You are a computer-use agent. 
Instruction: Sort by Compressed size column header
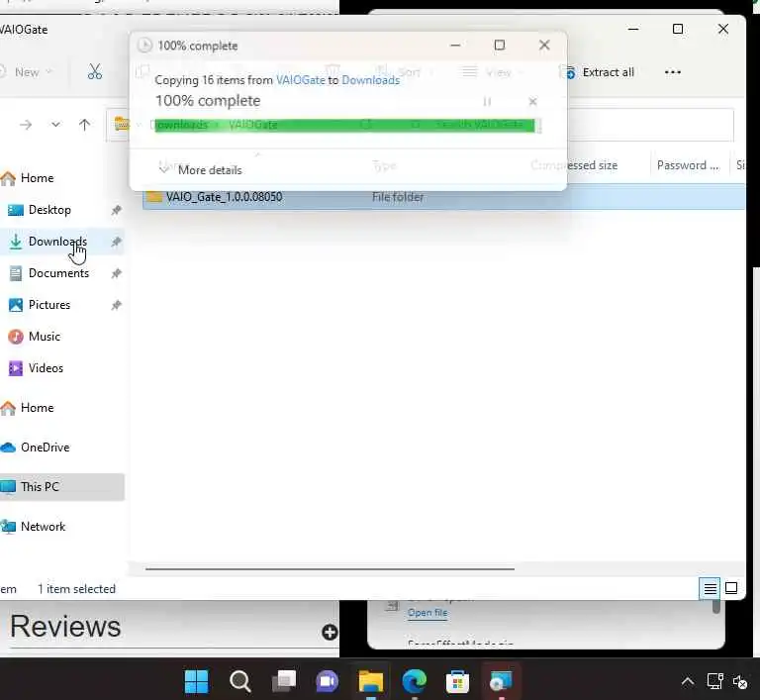coord(574,165)
